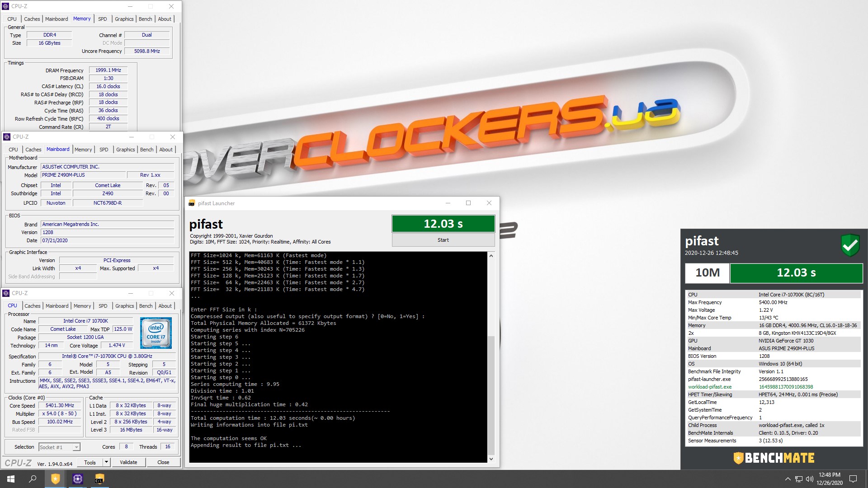The height and width of the screenshot is (488, 868).
Task: Click BenchMate green verified shield icon
Action: coord(850,245)
